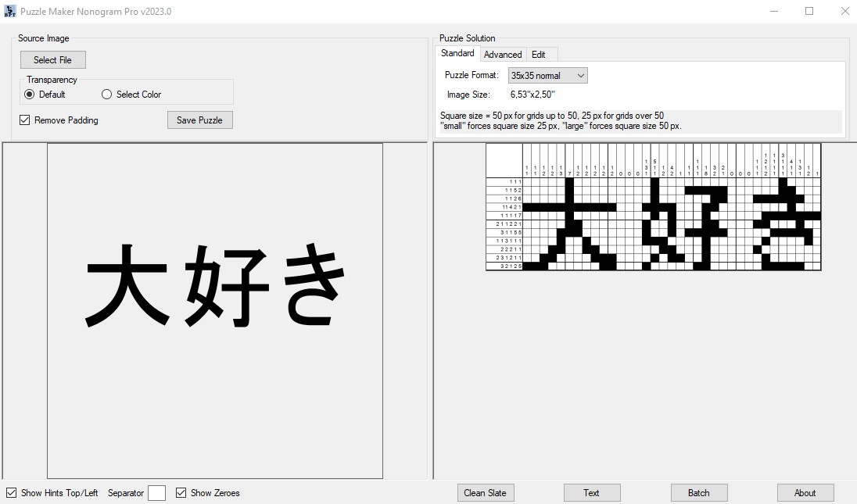
Task: Click the Select File button
Action: coord(52,59)
